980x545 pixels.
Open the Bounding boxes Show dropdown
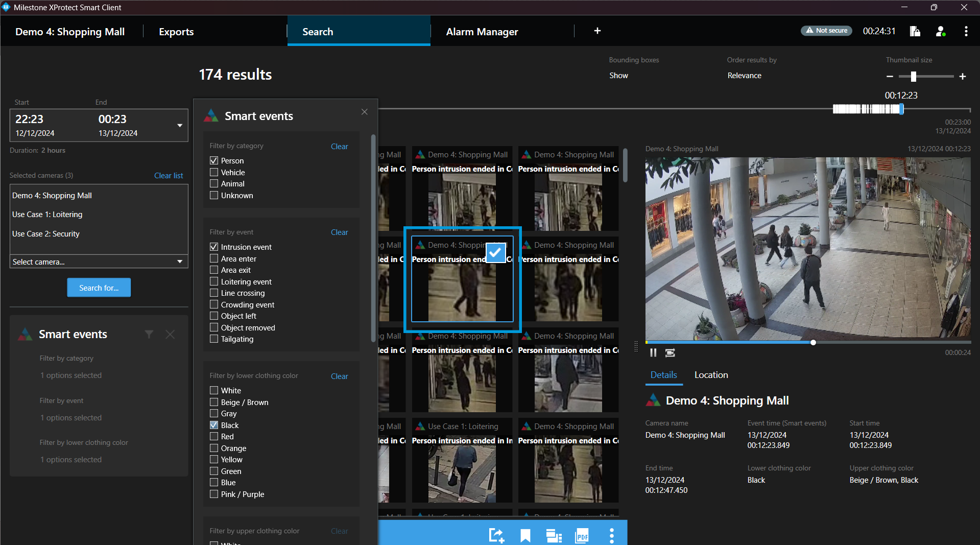pyautogui.click(x=618, y=76)
